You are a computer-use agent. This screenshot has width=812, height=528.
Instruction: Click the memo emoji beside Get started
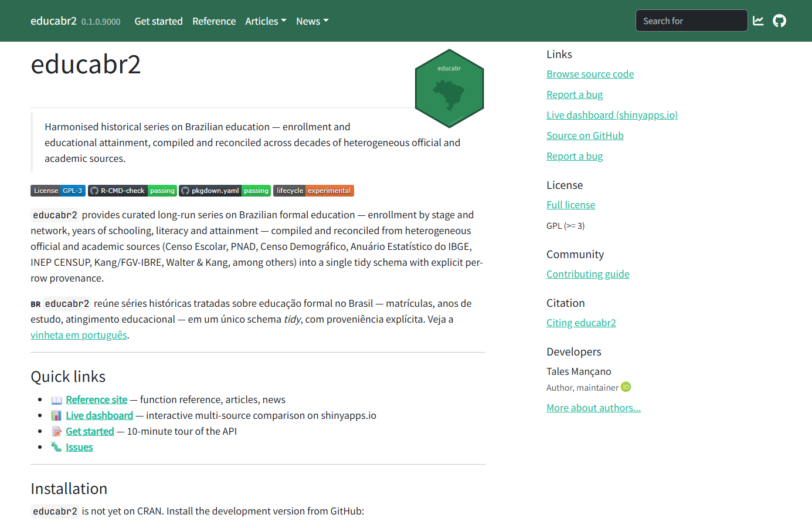[x=57, y=432]
